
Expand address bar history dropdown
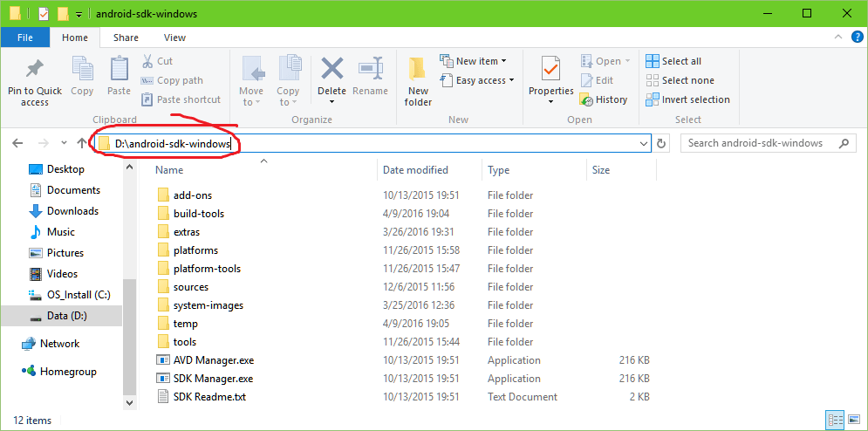(644, 143)
